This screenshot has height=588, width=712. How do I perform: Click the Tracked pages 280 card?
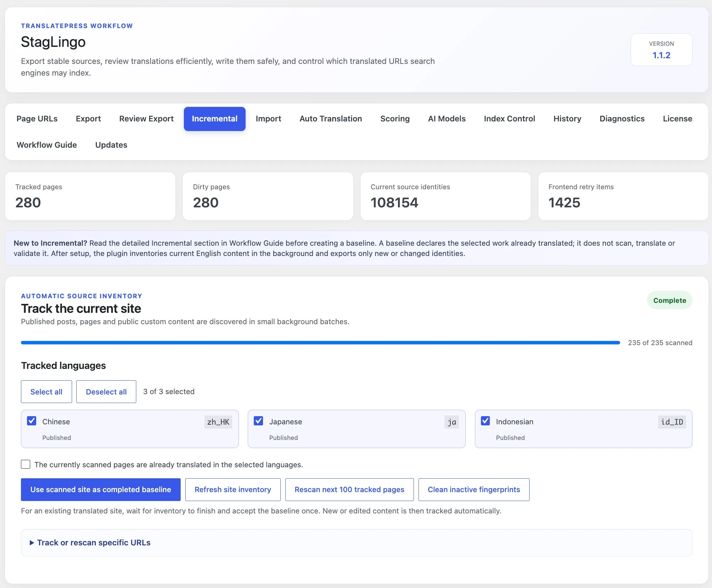[90, 196]
